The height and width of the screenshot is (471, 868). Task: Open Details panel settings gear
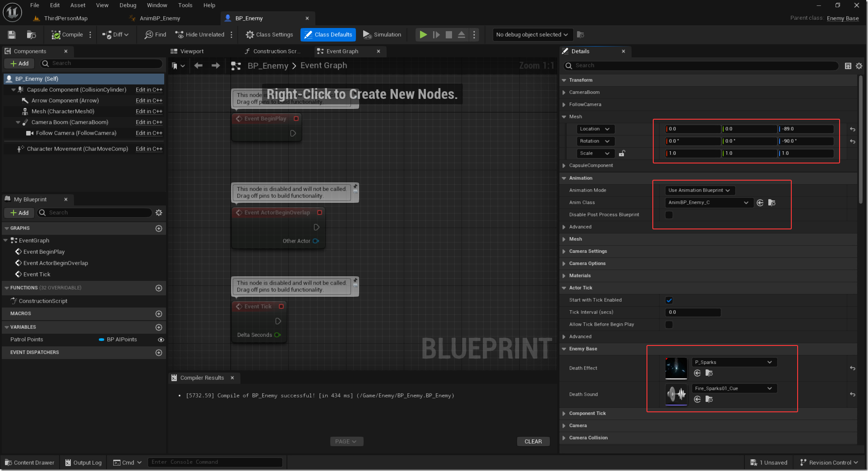859,66
